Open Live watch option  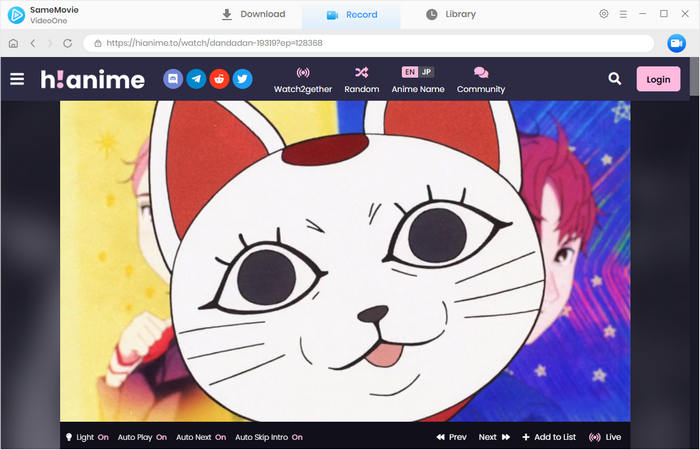605,437
